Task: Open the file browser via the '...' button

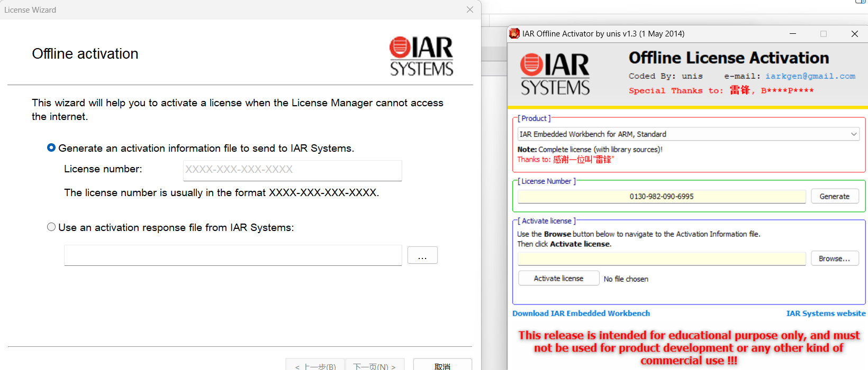Action: 422,255
